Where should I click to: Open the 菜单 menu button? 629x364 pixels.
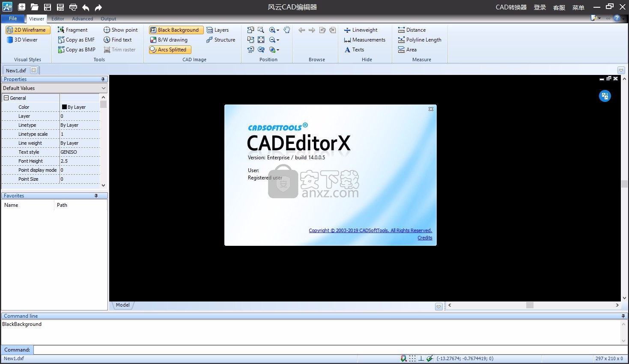[578, 7]
